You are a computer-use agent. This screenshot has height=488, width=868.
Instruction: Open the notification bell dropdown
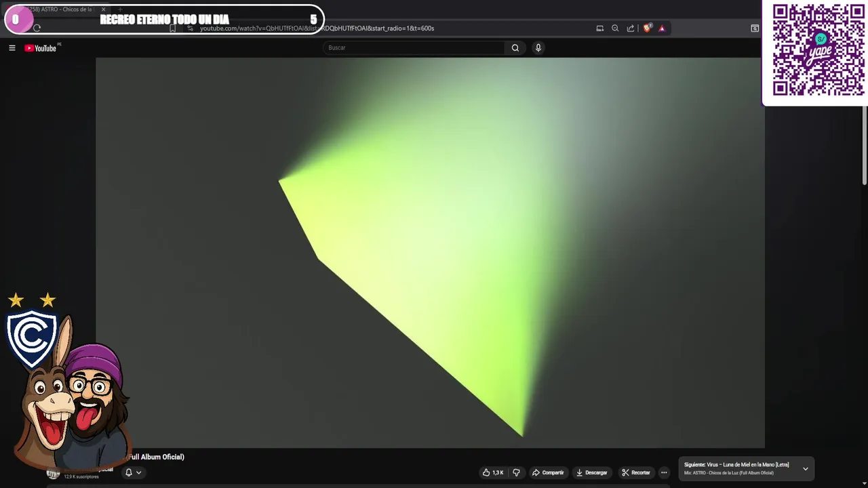133,472
